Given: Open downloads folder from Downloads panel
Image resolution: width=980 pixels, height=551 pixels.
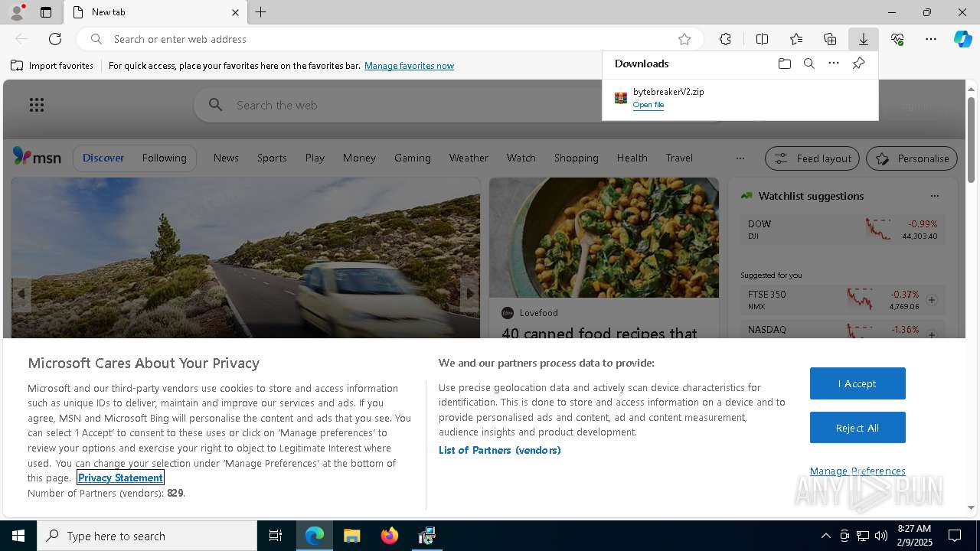Looking at the screenshot, I should tap(784, 64).
